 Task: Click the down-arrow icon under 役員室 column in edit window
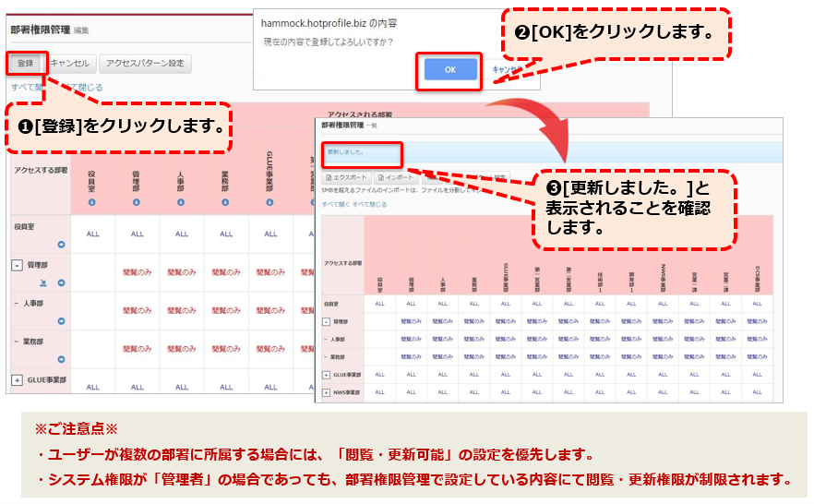click(92, 202)
